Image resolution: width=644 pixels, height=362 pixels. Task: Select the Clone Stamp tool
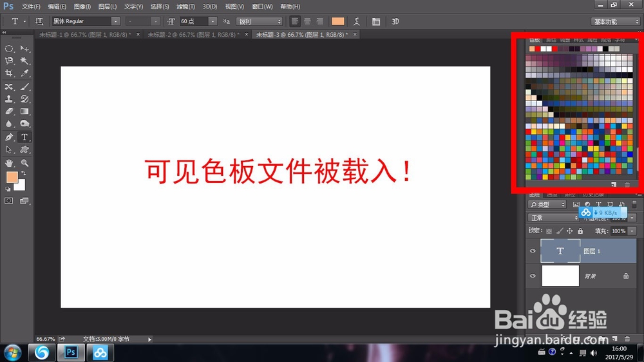(x=8, y=99)
